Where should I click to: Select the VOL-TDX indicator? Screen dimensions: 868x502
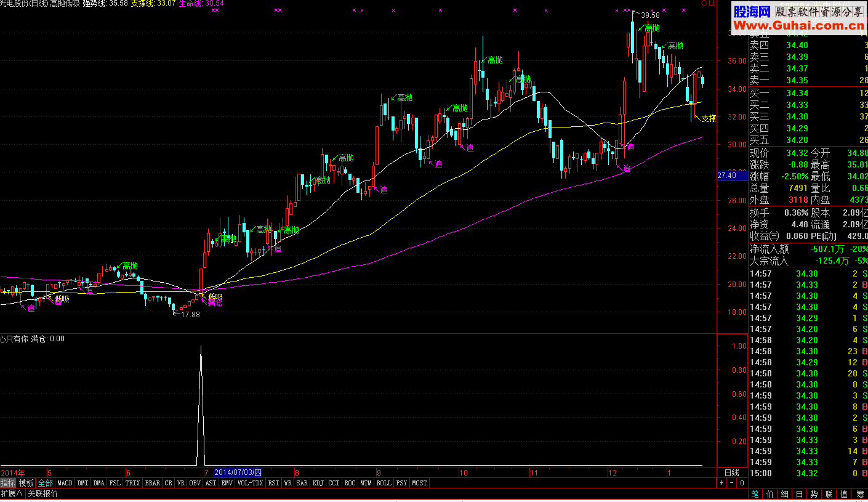251,483
